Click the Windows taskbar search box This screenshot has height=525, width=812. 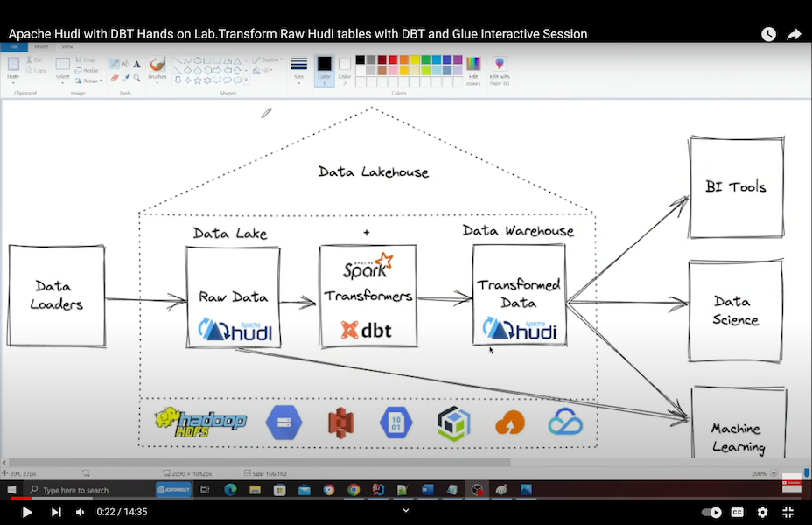click(x=87, y=490)
